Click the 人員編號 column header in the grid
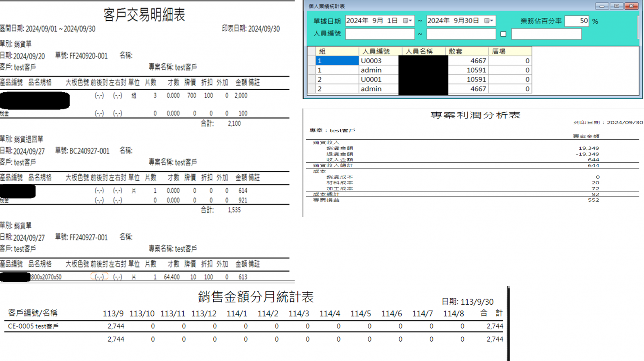 coord(380,51)
